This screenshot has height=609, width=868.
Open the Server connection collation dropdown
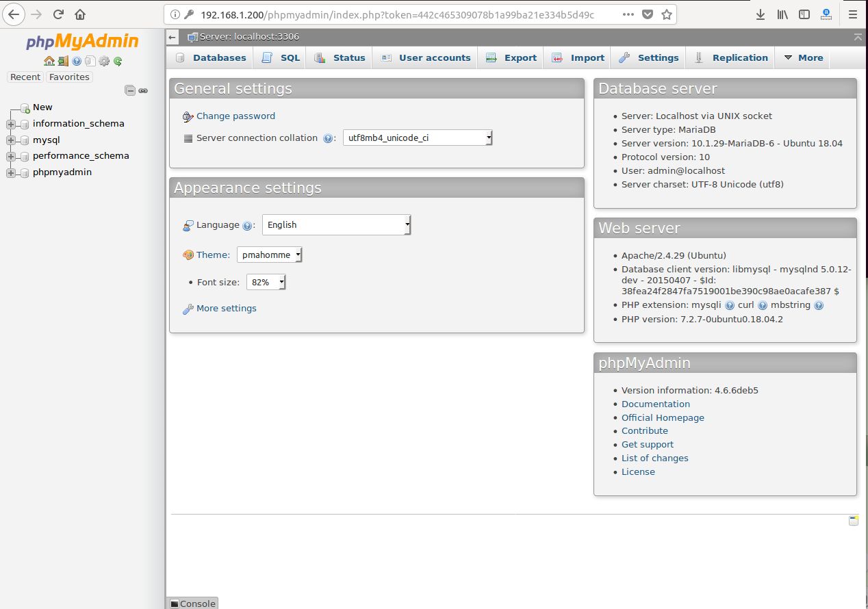click(x=418, y=138)
